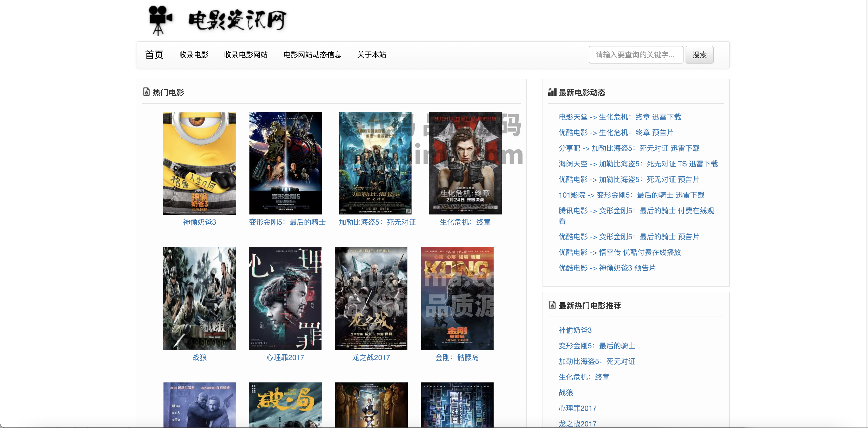
Task: Open the 战狼 poster thumbnail
Action: coord(200,299)
